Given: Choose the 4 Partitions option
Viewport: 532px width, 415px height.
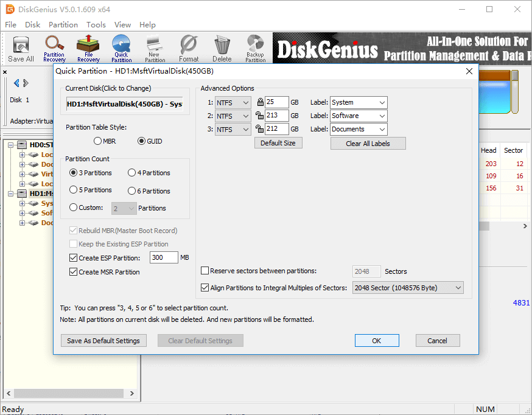Looking at the screenshot, I should [x=132, y=173].
